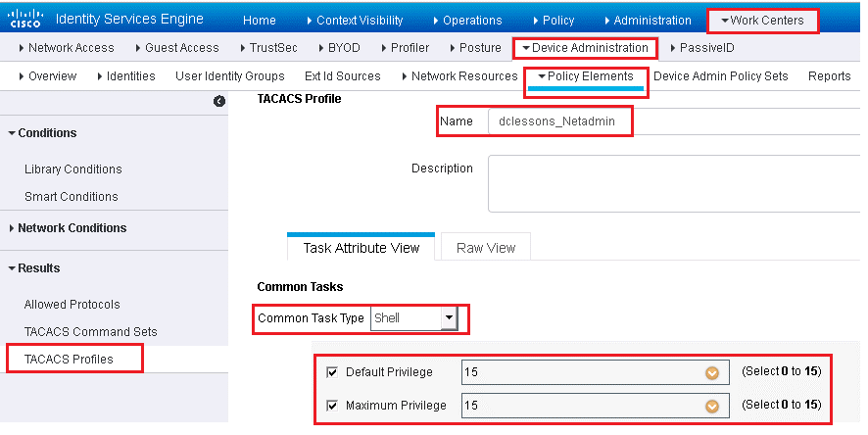Expand Profiler submenu

coord(406,48)
